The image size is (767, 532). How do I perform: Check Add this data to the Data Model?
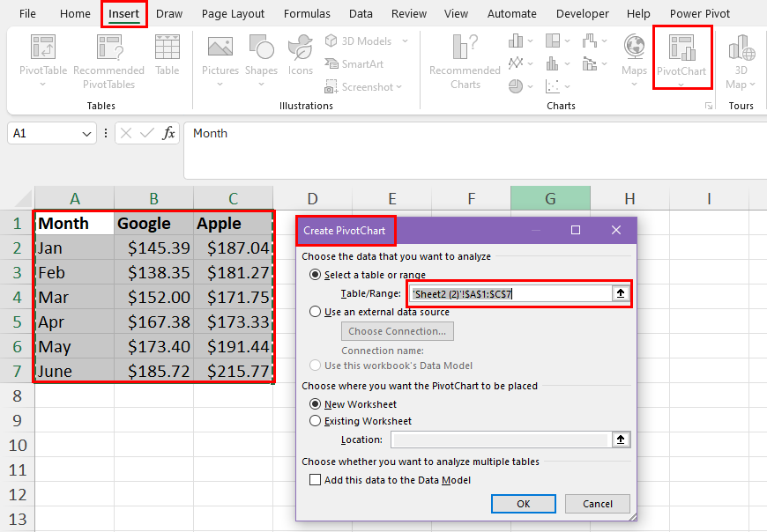(315, 480)
